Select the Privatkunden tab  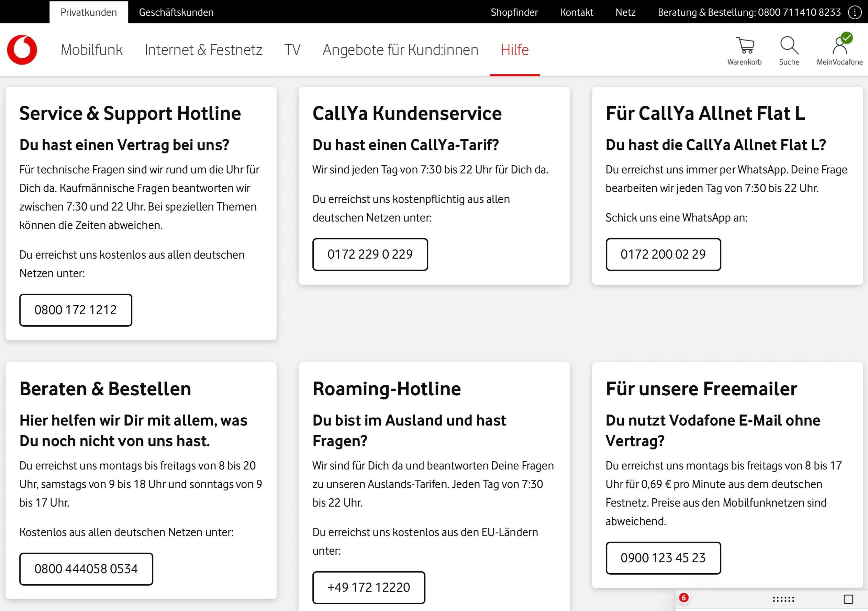(88, 12)
